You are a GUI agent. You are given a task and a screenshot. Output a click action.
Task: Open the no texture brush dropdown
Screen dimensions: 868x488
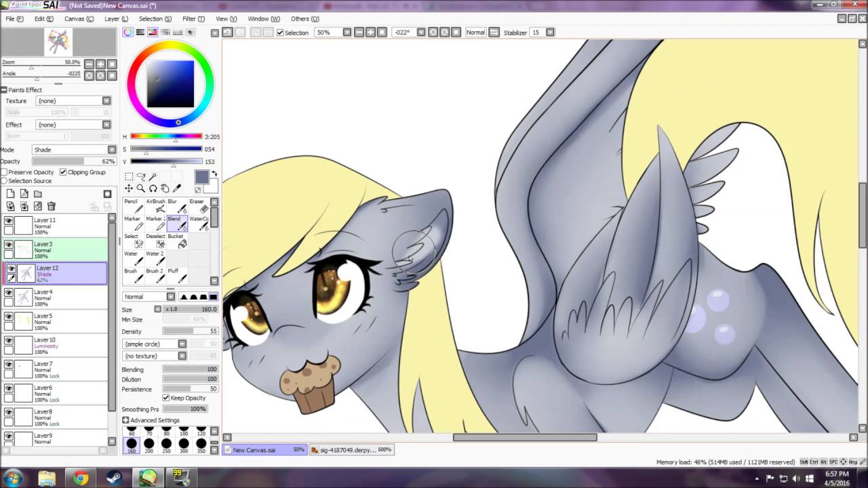click(154, 356)
